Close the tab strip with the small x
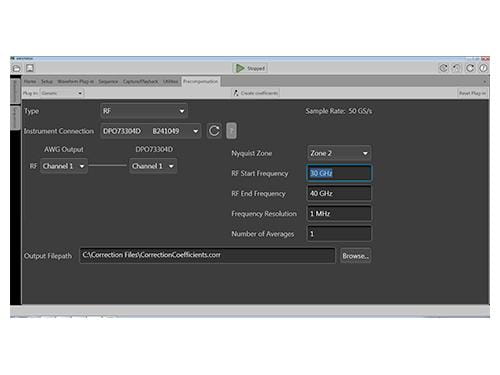Screen dimensions: 500x375 [484, 82]
